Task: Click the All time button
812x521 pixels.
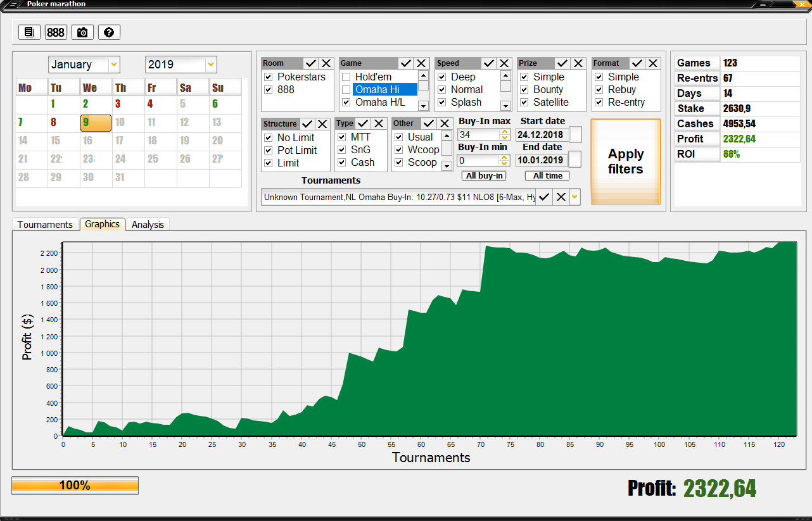Action: coord(548,176)
